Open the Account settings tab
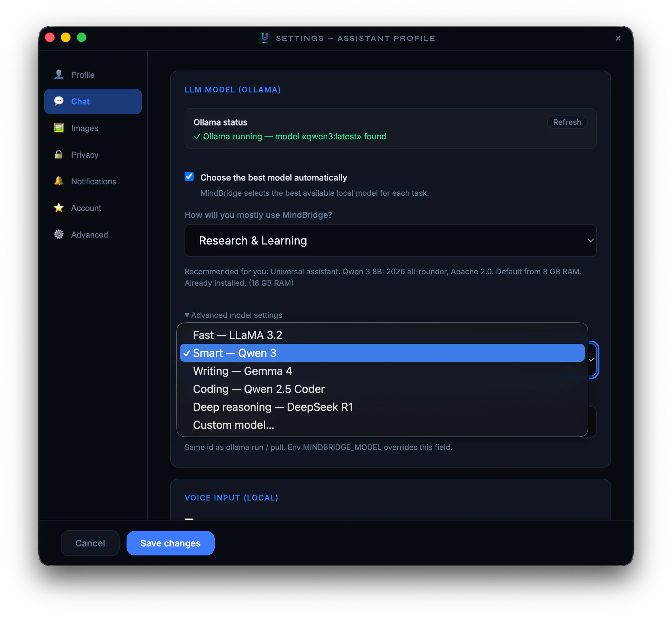Image resolution: width=672 pixels, height=617 pixels. pos(93,208)
